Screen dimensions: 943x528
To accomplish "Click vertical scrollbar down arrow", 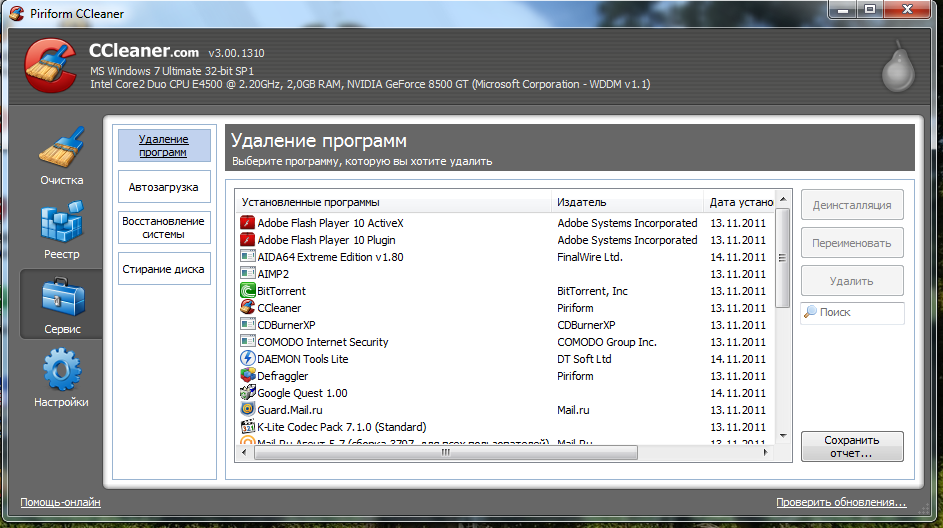I will coord(782,435).
